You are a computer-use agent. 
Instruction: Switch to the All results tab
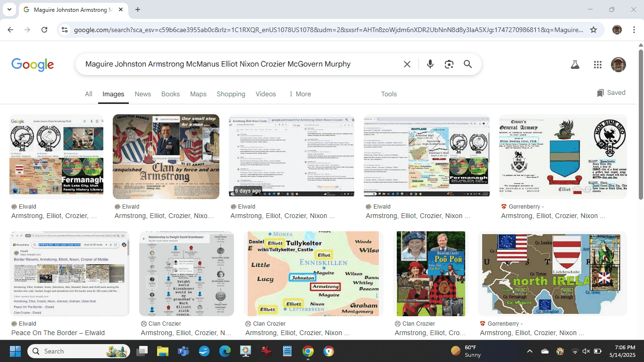88,94
